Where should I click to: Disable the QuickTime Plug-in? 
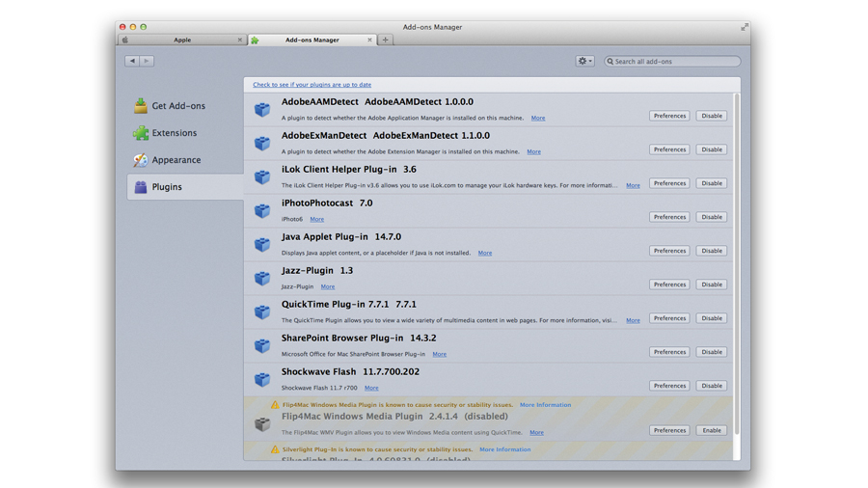tap(712, 318)
